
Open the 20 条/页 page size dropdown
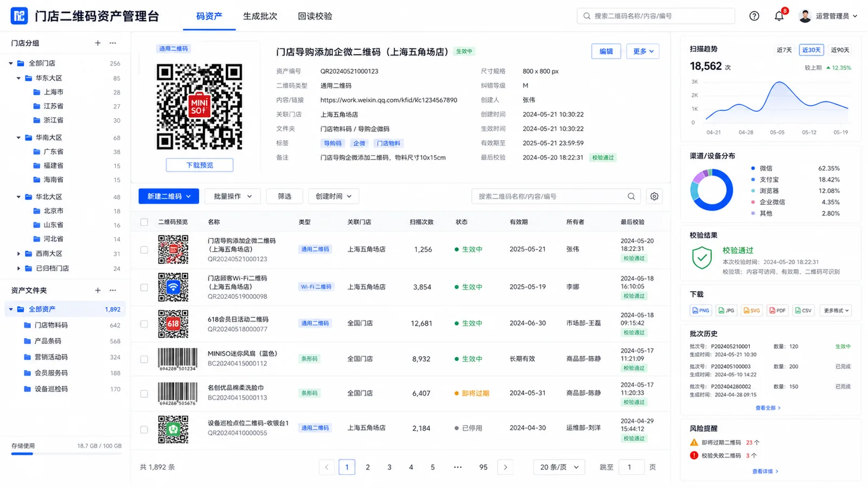coord(559,467)
